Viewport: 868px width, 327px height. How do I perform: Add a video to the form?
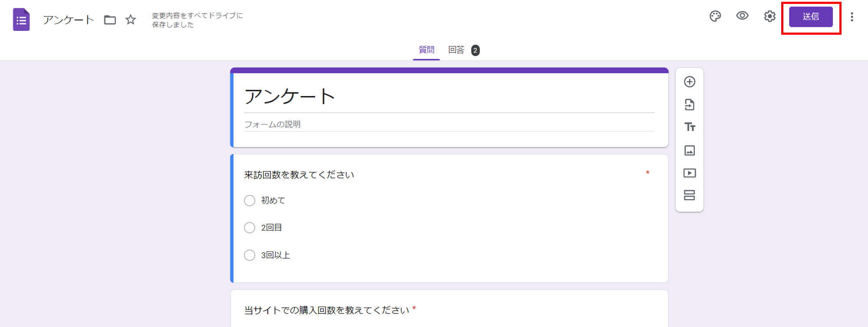tap(690, 173)
